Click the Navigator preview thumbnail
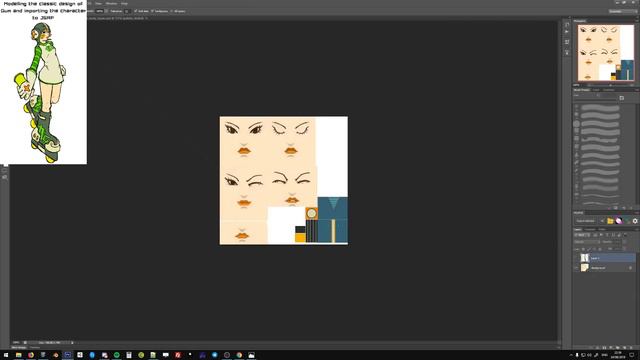640x360 pixels. (x=606, y=53)
